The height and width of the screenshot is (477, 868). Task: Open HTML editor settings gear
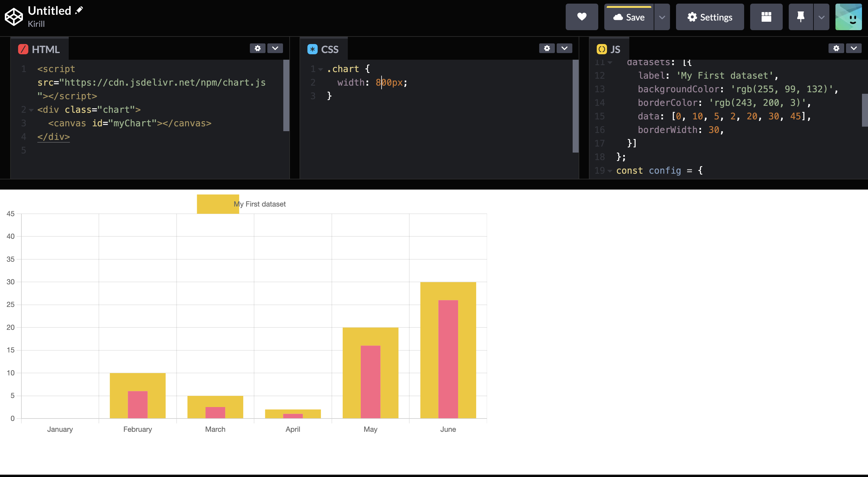point(257,48)
